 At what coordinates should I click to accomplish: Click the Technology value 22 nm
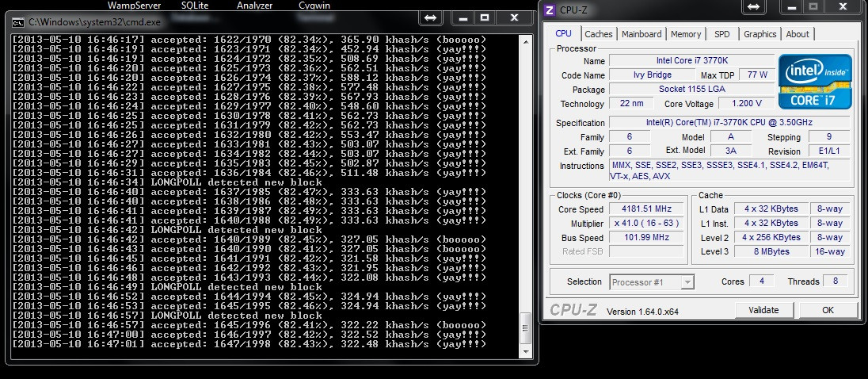631,104
